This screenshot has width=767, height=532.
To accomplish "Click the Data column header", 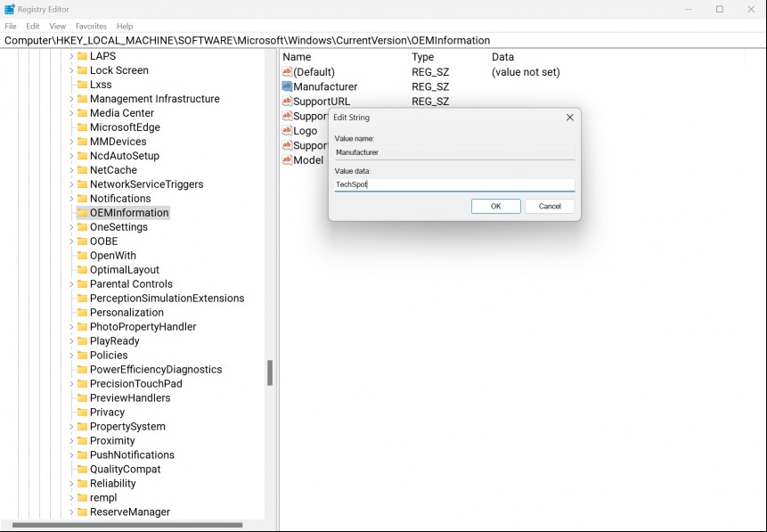I will 616,57.
